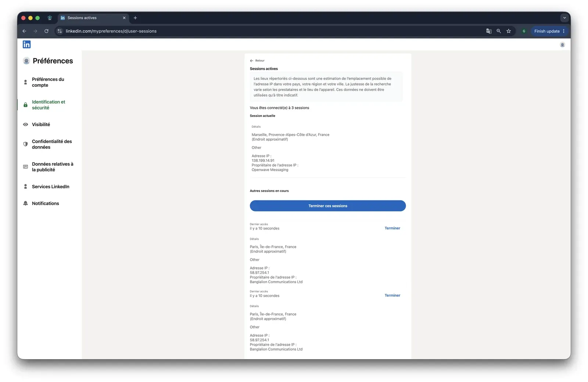Click the LinkedIn logo home icon
588x382 pixels.
(26, 44)
